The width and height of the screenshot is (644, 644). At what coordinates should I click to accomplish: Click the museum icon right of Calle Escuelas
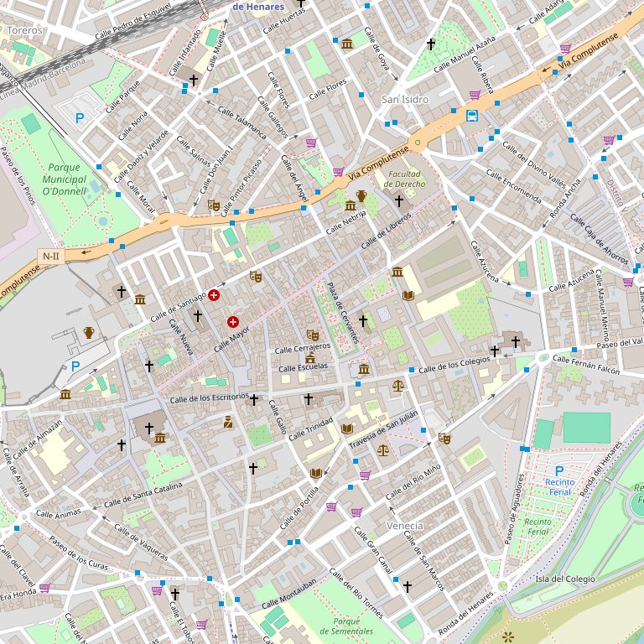[x=364, y=369]
